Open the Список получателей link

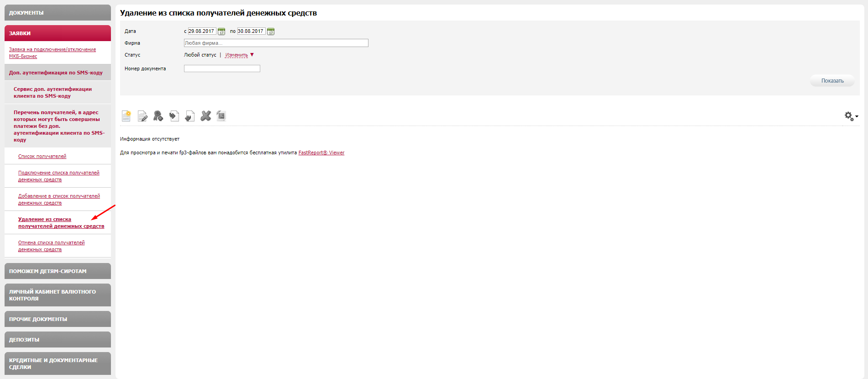tap(42, 156)
